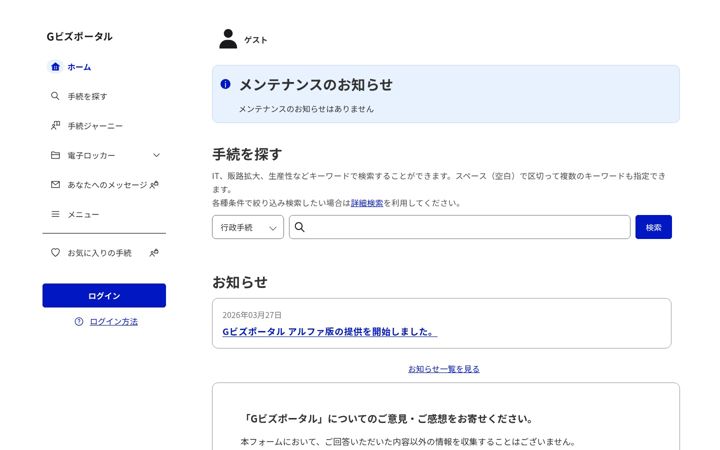Click the Gビズポータル site title
Viewport: 720px width, 450px height.
79,36
